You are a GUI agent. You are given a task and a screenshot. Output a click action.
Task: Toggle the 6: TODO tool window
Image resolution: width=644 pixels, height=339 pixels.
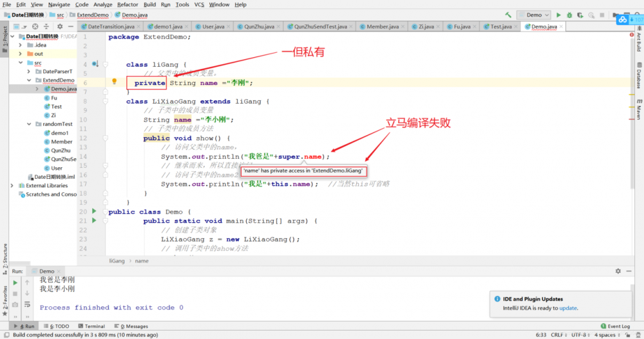coord(56,326)
